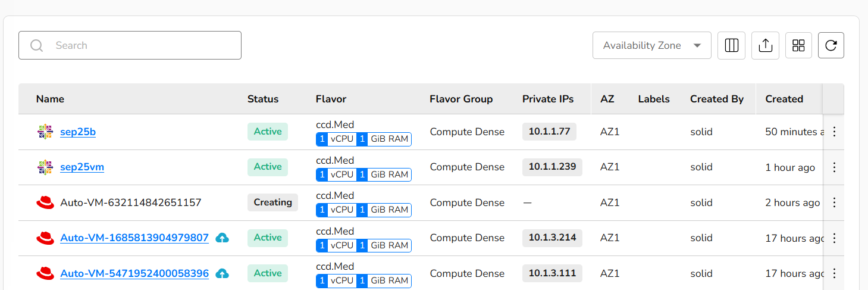Image resolution: width=868 pixels, height=290 pixels.
Task: Open kebab menu for Creating VM row
Action: [x=833, y=202]
